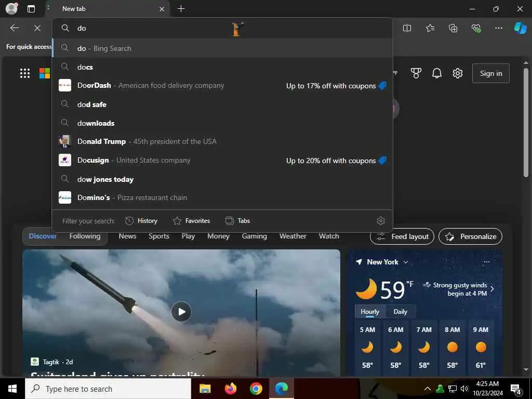Image resolution: width=532 pixels, height=399 pixels.
Task: Filter search by Favorites
Action: pos(191,221)
